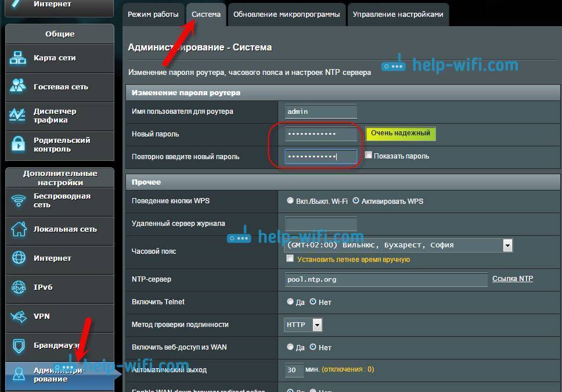
Task: Select Да for Включить Telnet
Action: pos(290,302)
